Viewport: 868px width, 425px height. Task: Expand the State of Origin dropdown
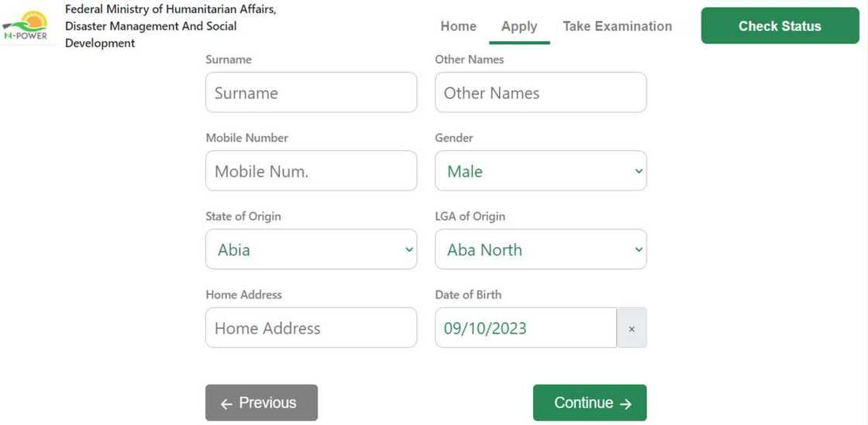coord(311,250)
